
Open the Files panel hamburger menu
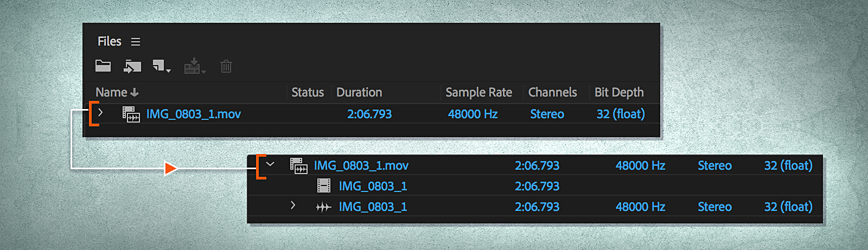136,42
